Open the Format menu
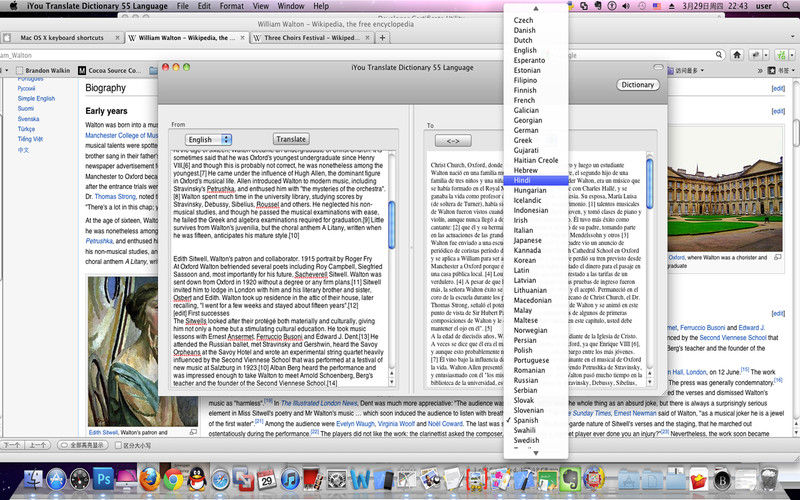Image resolution: width=800 pixels, height=500 pixels. pyautogui.click(x=232, y=6)
